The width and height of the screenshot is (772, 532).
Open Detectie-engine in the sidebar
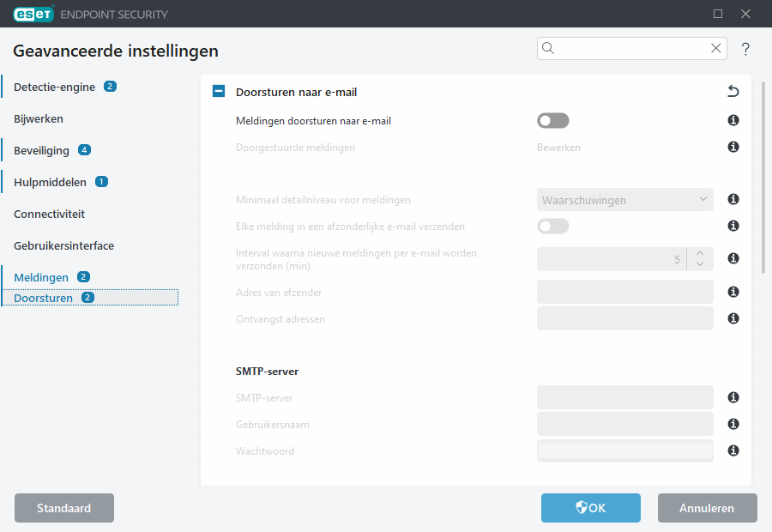point(54,87)
